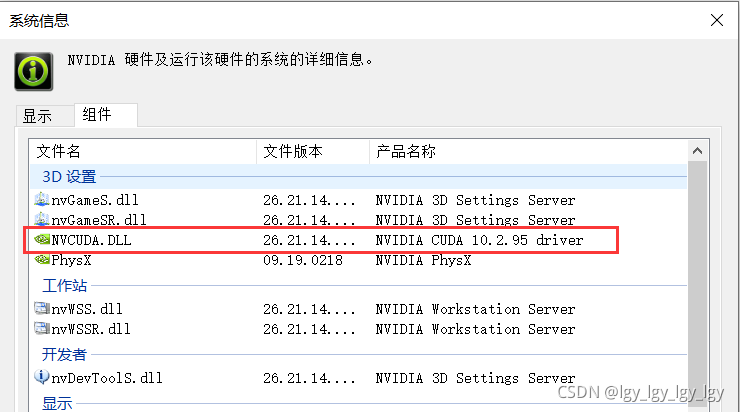Click the nvWSSR.dll file icon
The height and width of the screenshot is (412, 740).
(x=42, y=328)
